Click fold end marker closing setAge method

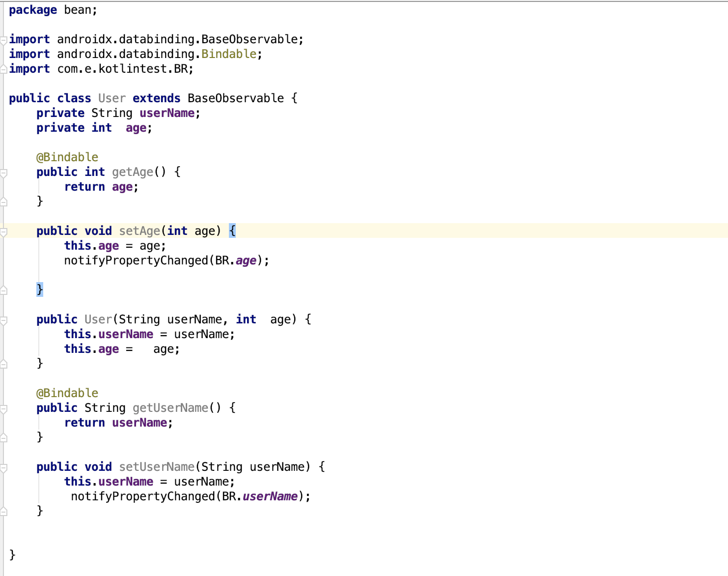click(x=3, y=290)
